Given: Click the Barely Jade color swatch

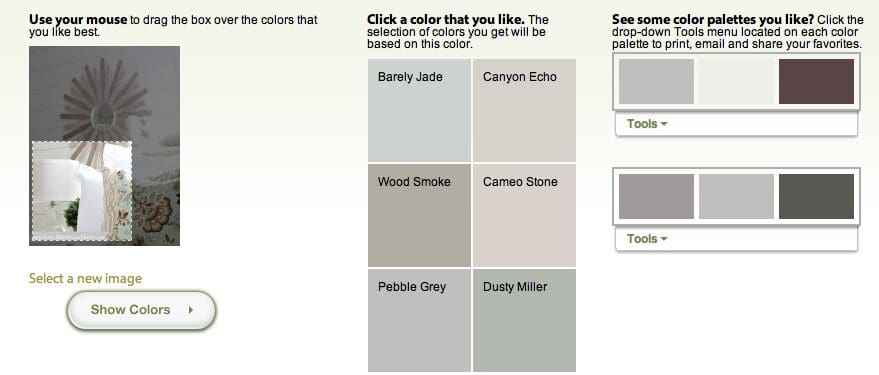Looking at the screenshot, I should click(419, 110).
